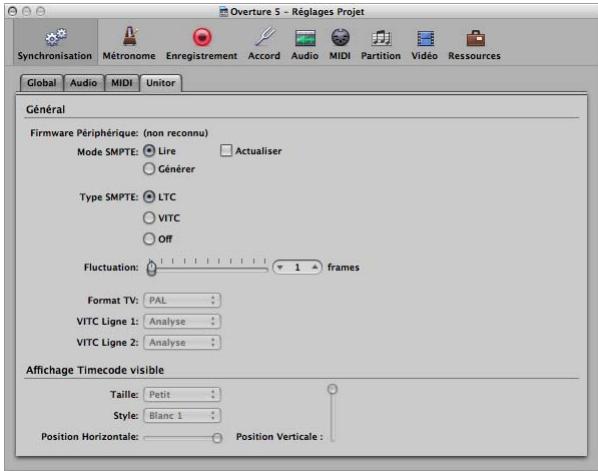Switch to the Global tab
This screenshot has width=598, height=471.
pos(42,83)
